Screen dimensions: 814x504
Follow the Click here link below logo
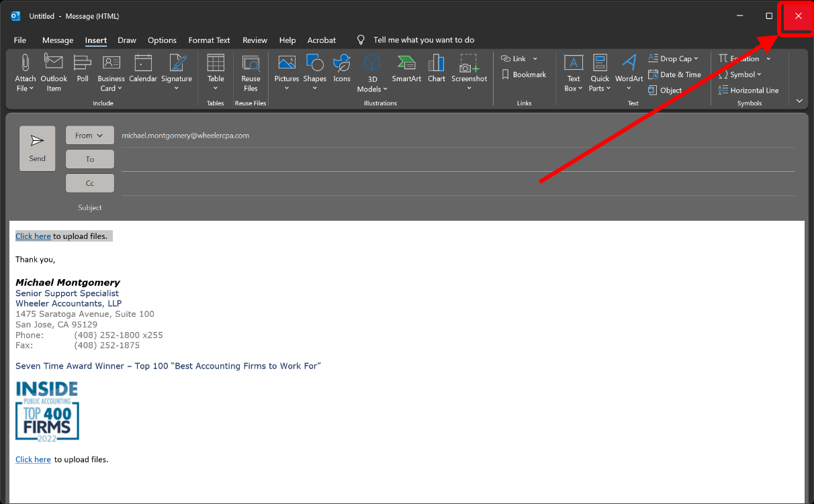33,460
